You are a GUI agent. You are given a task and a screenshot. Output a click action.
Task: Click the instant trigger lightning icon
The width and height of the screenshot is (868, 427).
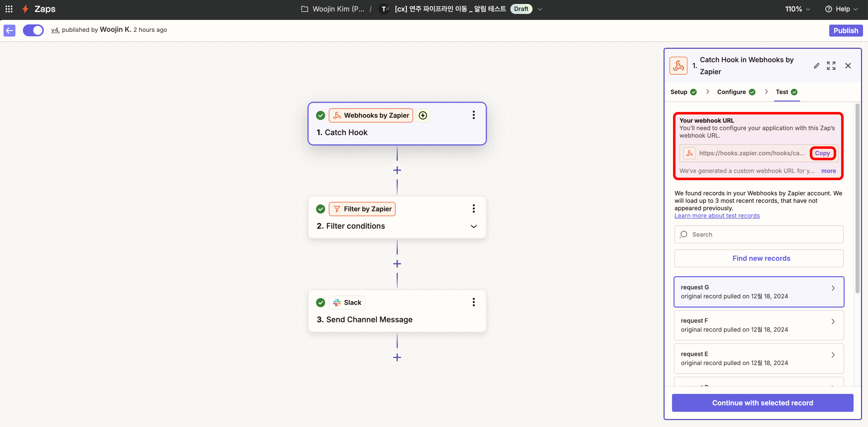[x=422, y=115]
